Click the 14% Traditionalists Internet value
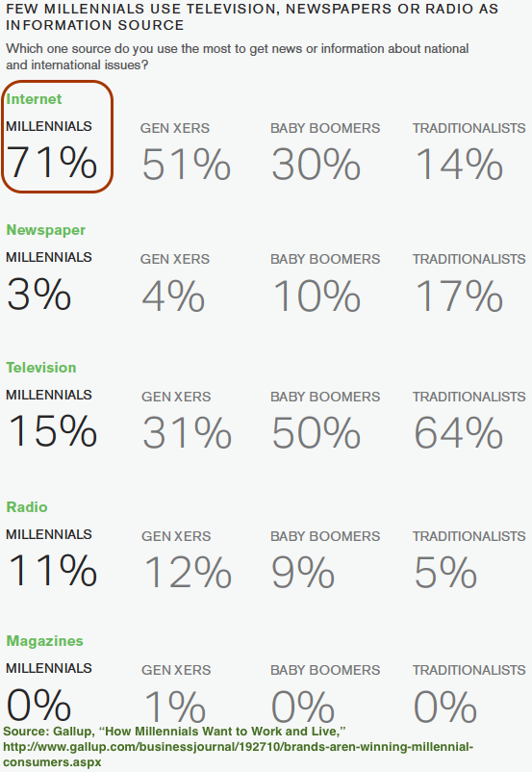532x772 pixels. tap(460, 164)
